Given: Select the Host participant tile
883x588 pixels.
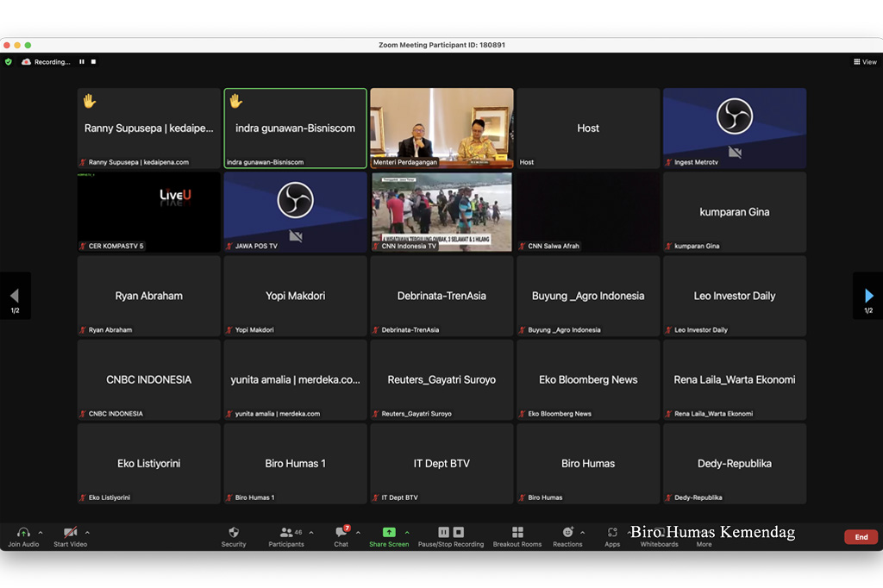Looking at the screenshot, I should (588, 128).
